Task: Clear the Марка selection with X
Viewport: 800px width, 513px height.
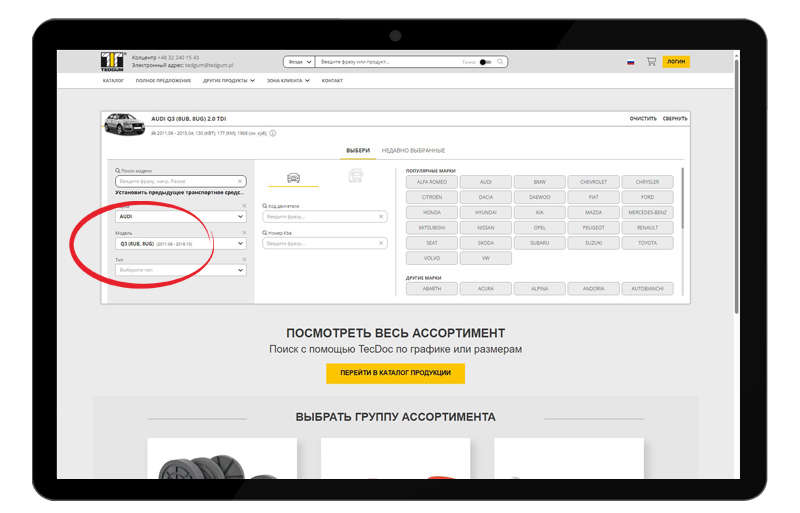Action: [x=244, y=206]
